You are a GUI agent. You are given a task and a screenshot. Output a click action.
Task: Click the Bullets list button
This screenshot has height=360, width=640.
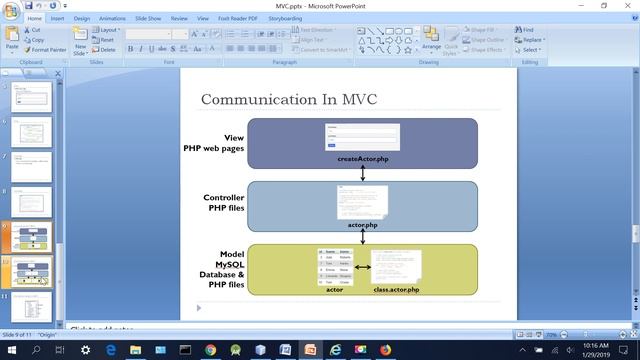231,34
